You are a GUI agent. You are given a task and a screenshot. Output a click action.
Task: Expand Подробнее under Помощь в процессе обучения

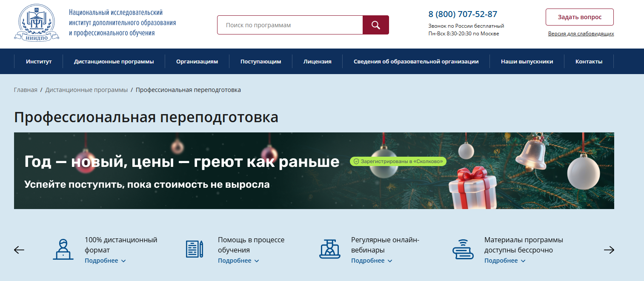coord(238,261)
